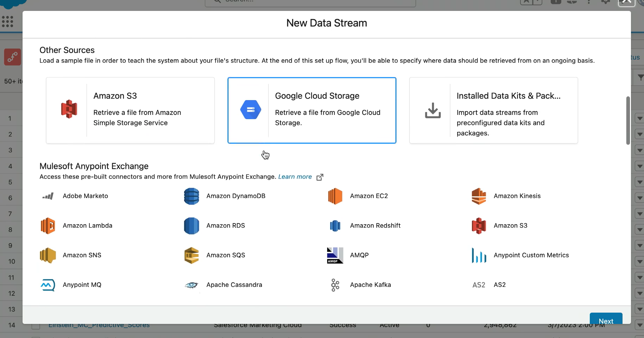Open the Apache Cassandra eye icon
Image resolution: width=644 pixels, height=338 pixels.
click(x=192, y=285)
